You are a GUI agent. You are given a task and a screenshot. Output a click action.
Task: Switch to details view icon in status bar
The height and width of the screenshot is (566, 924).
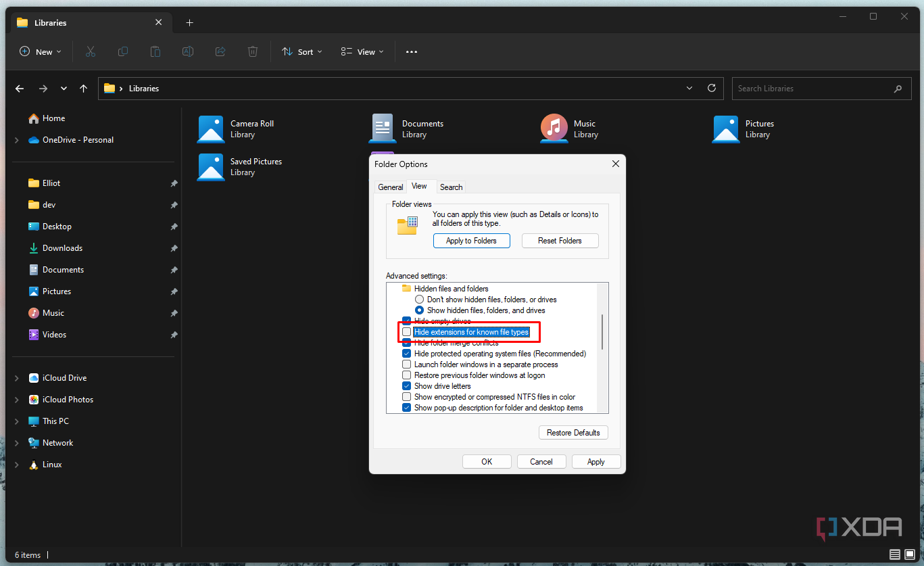point(895,555)
